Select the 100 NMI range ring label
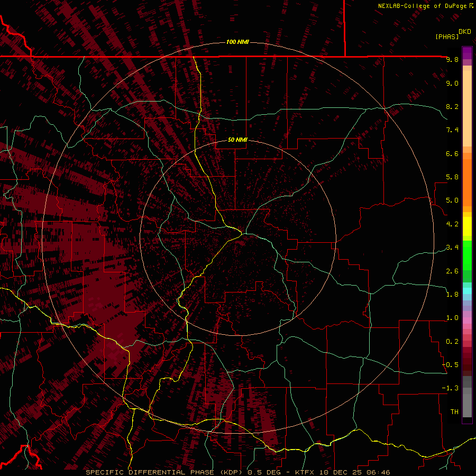The width and height of the screenshot is (476, 476). click(237, 42)
